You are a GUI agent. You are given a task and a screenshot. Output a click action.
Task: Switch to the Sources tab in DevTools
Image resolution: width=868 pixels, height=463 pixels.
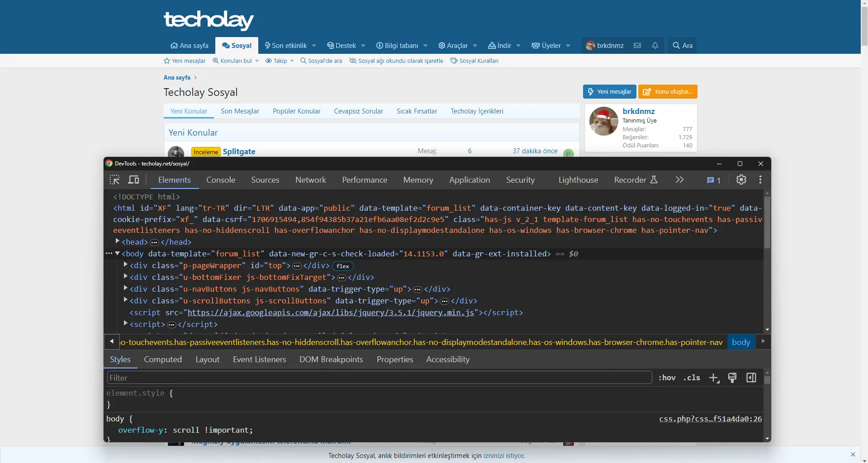265,180
